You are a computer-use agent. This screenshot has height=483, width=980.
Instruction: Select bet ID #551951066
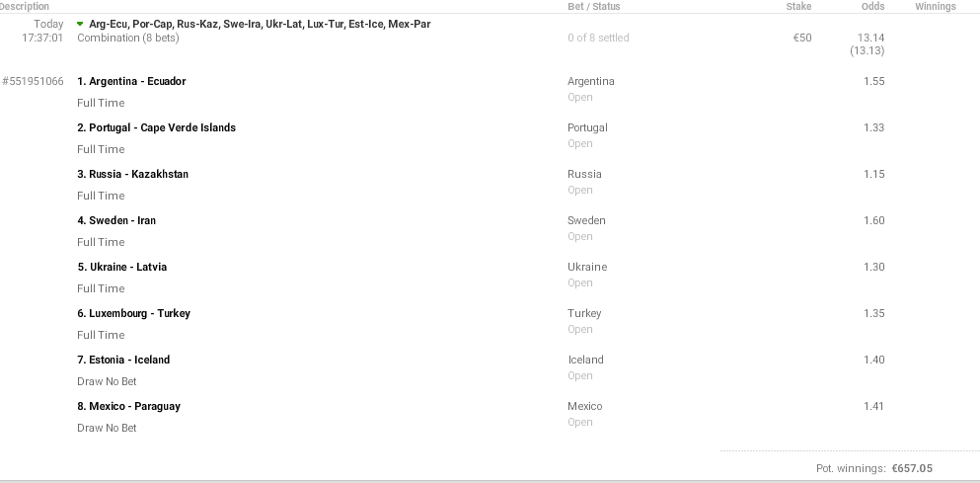pyautogui.click(x=33, y=81)
